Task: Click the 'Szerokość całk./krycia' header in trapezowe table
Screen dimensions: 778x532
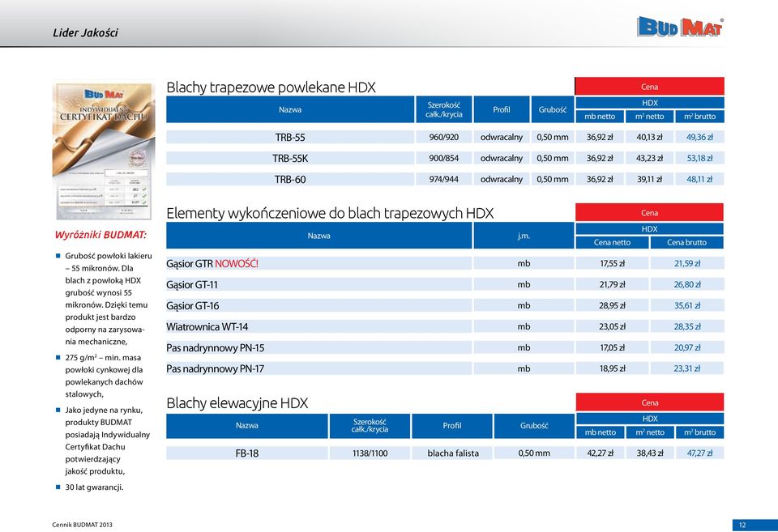Action: tap(444, 109)
